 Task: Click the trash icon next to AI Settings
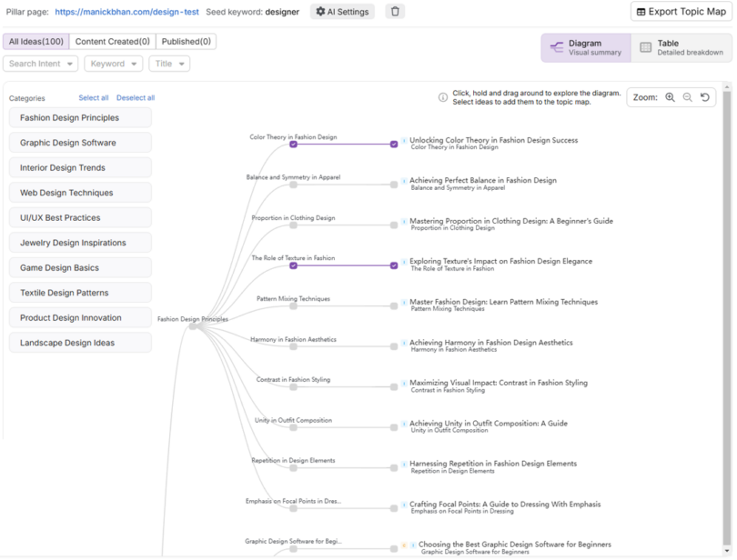[x=394, y=12]
